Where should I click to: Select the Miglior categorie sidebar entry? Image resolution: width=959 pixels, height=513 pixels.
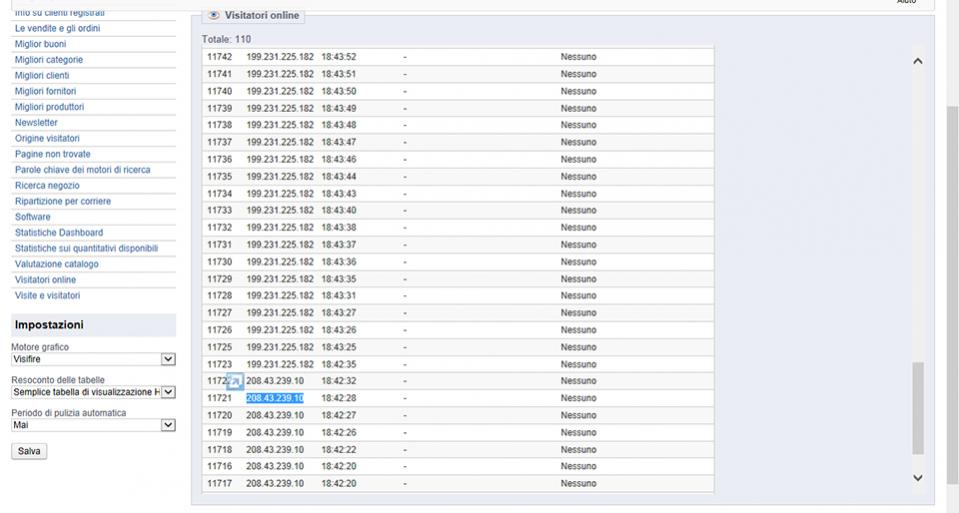[x=49, y=60]
